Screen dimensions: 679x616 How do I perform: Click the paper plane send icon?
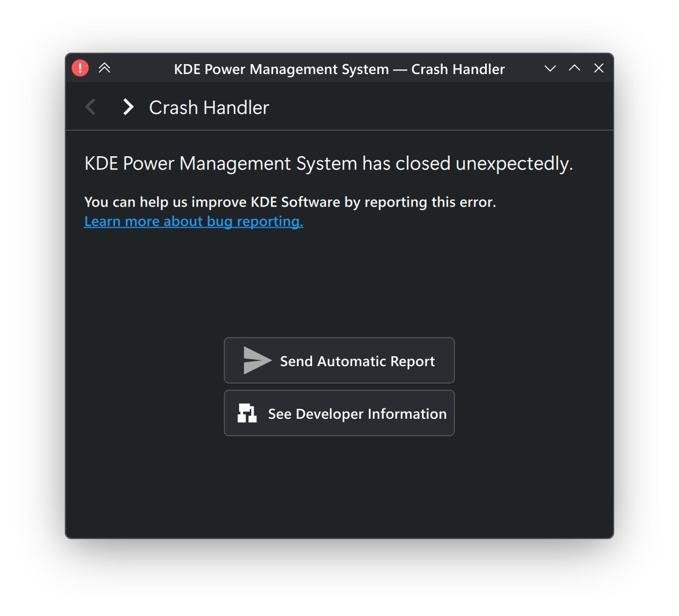256,361
